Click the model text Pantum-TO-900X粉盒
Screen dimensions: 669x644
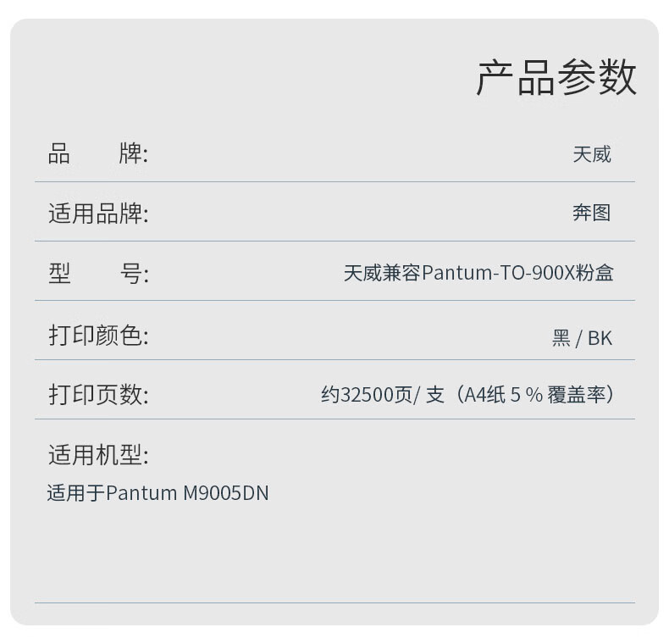(517, 273)
